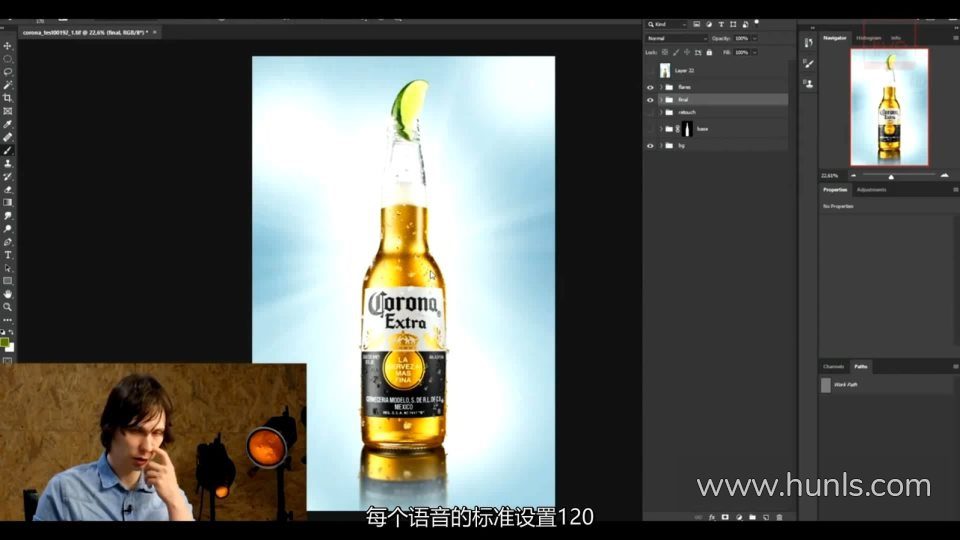The width and height of the screenshot is (960, 540).
Task: Expand the base group
Action: pos(661,129)
